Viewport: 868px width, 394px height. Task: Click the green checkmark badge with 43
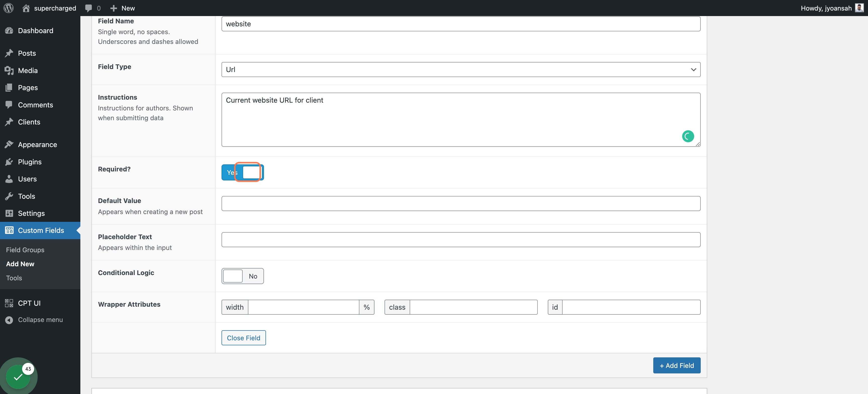pyautogui.click(x=18, y=377)
